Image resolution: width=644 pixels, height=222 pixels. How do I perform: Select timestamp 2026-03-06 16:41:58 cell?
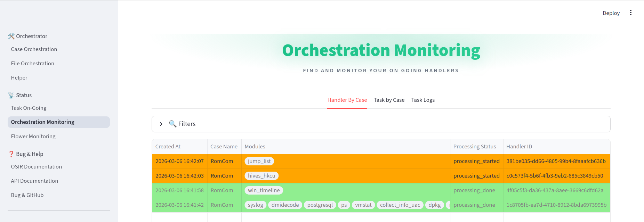[179, 190]
